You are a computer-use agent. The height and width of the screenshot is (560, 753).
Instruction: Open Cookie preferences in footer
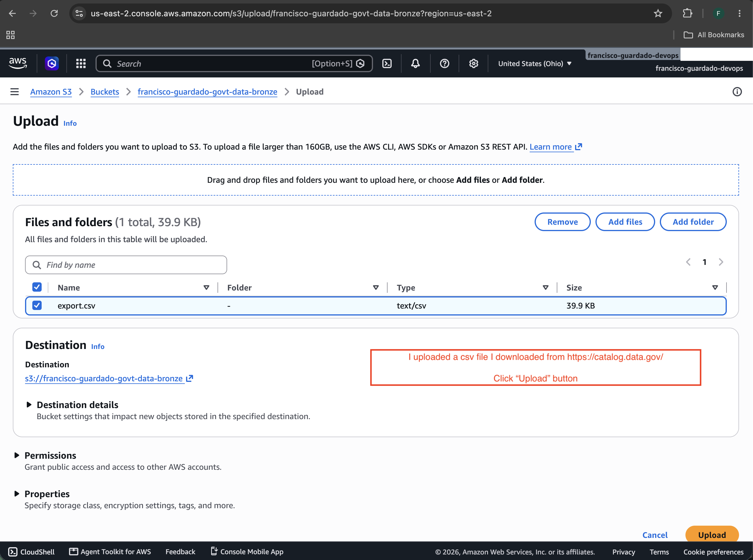(713, 552)
